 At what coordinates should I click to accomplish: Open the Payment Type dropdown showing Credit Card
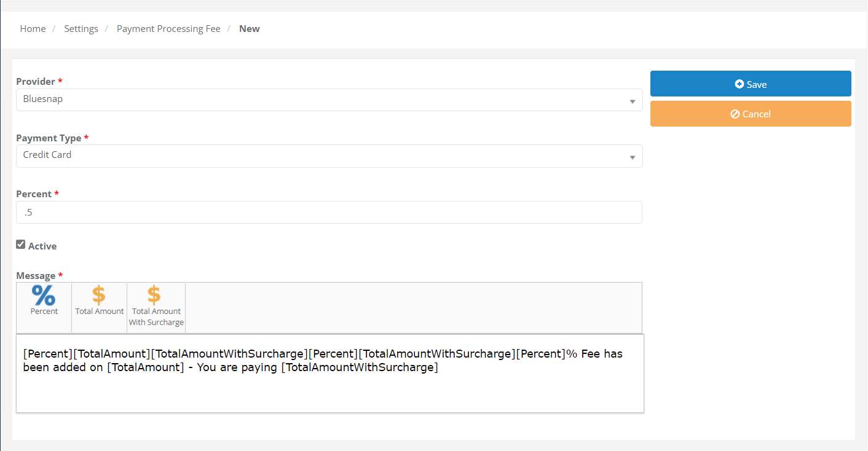tap(329, 156)
